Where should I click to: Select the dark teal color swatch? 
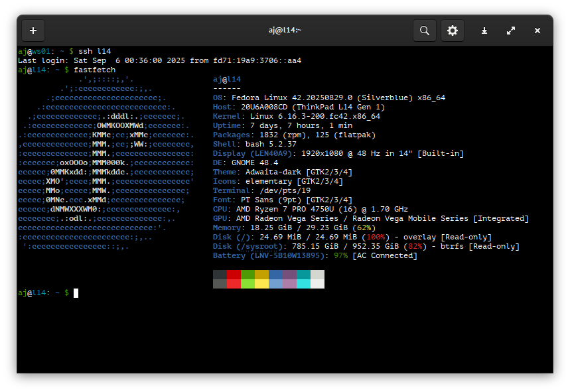point(303,275)
